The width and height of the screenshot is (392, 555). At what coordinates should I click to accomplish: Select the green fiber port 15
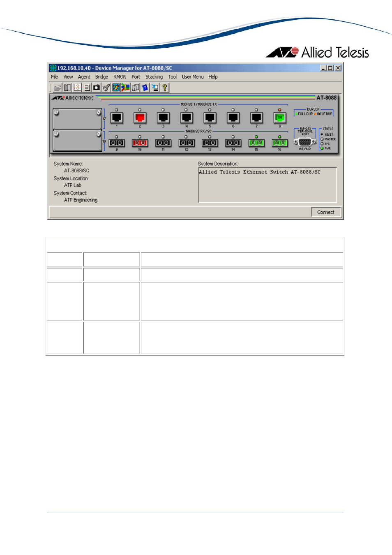click(256, 143)
